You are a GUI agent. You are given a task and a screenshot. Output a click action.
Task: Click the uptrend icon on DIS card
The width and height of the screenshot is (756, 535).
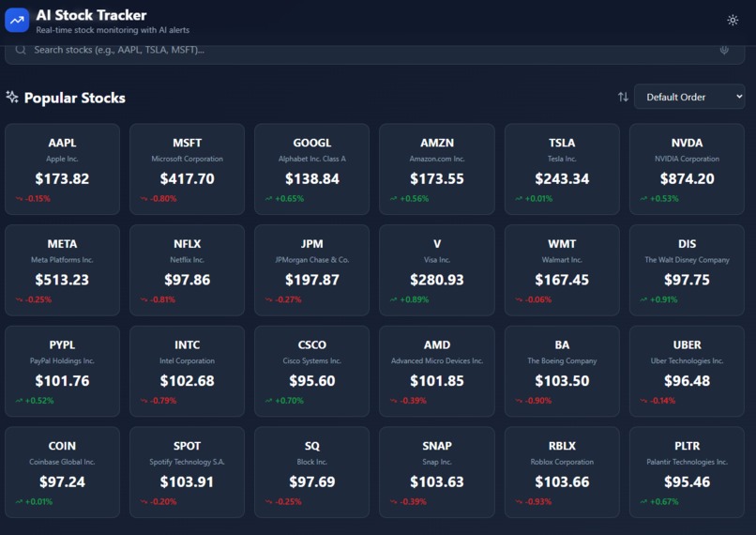point(643,299)
